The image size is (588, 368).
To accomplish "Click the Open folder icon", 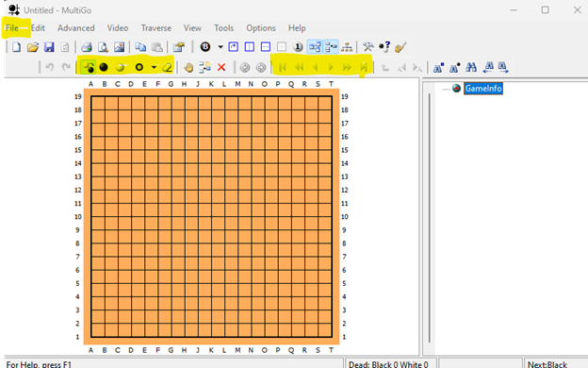I will [x=33, y=47].
